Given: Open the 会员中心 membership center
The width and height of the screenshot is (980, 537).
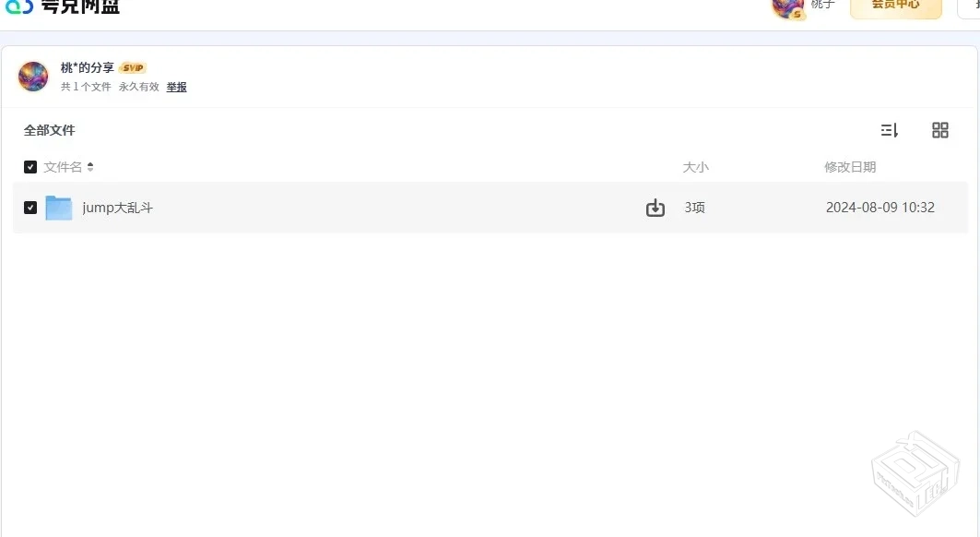Looking at the screenshot, I should pyautogui.click(x=895, y=6).
